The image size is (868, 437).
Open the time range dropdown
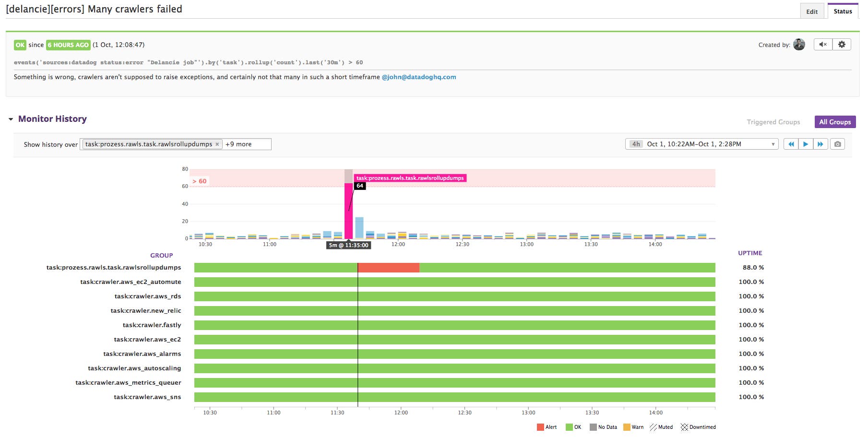pyautogui.click(x=702, y=144)
